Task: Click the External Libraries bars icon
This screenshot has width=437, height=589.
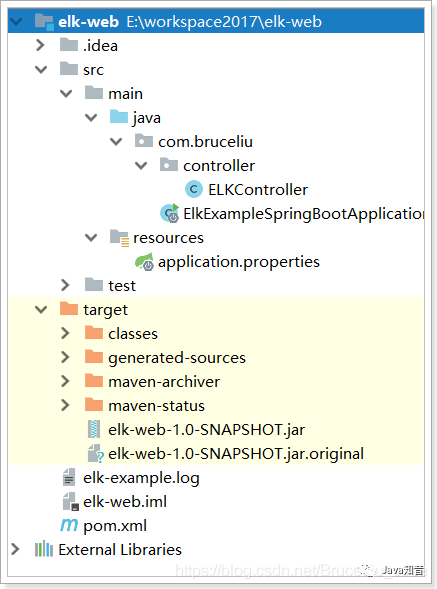Action: 44,549
